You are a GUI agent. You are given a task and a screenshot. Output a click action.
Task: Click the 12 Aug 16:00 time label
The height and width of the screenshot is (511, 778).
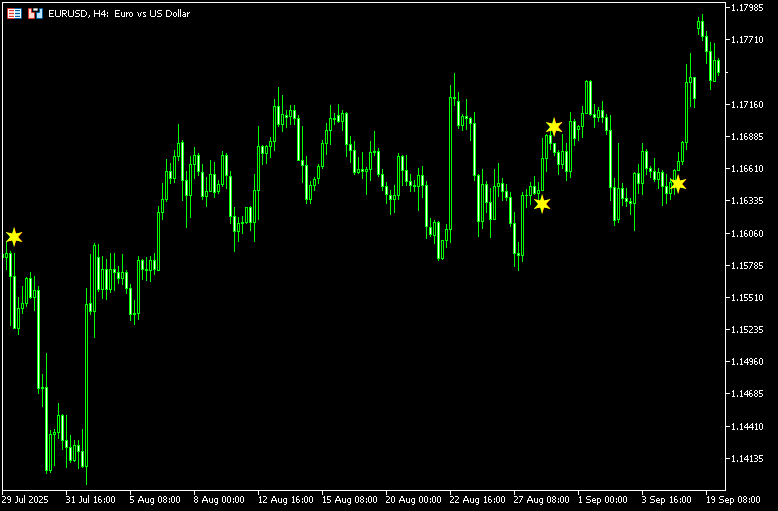coord(285,499)
